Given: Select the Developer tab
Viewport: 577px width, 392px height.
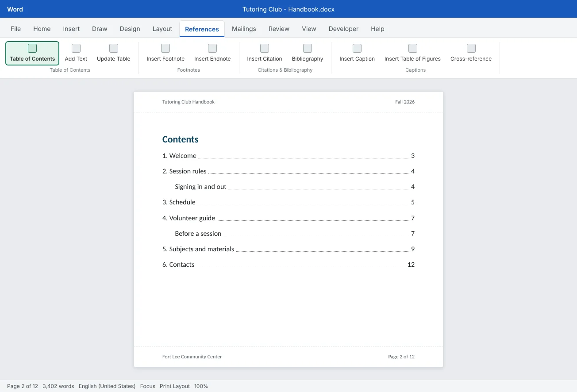Looking at the screenshot, I should 343,29.
